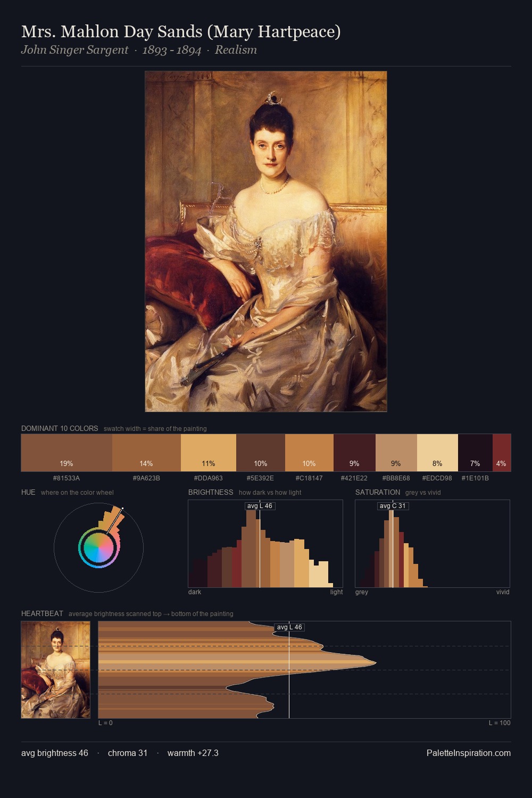This screenshot has height=798, width=532.
Task: Click the #421E22 maroon swatch
Action: 354,453
